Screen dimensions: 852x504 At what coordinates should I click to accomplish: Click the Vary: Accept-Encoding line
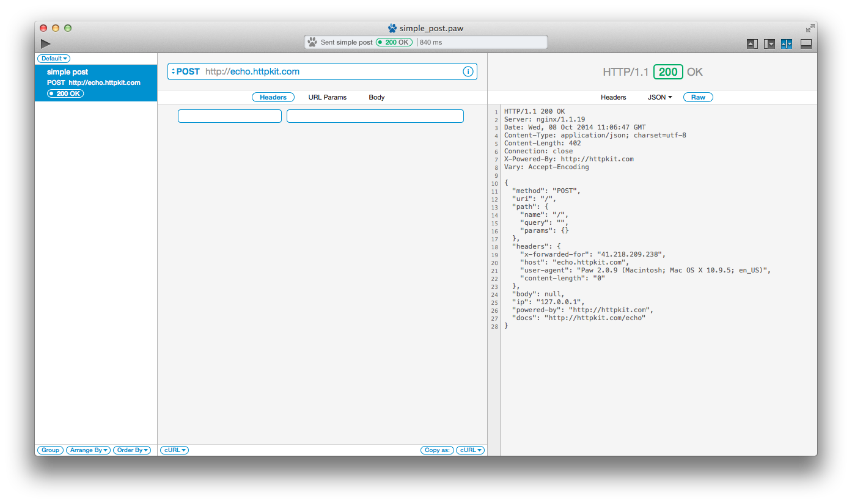(x=546, y=167)
